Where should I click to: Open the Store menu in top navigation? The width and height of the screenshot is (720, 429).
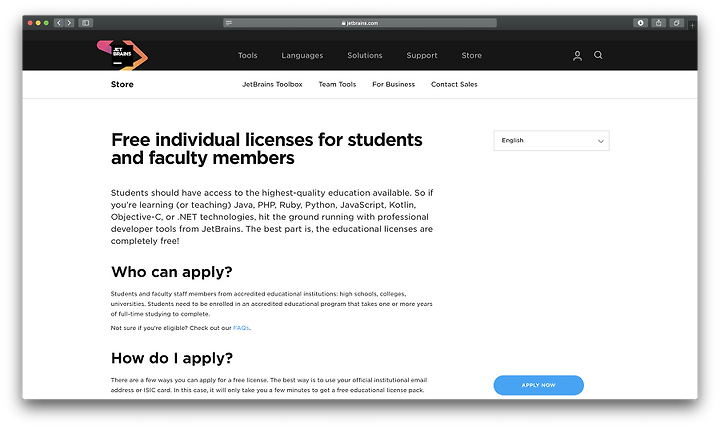tap(472, 55)
